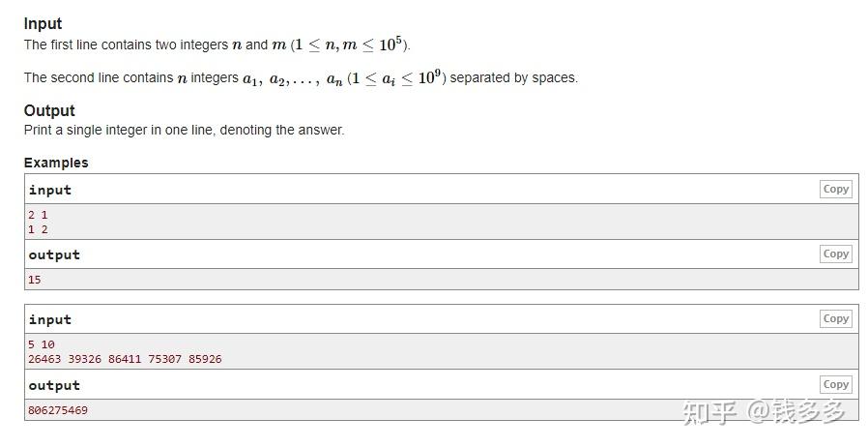The width and height of the screenshot is (868, 448).
Task: Select the first example's "output" header label
Action: tap(54, 254)
